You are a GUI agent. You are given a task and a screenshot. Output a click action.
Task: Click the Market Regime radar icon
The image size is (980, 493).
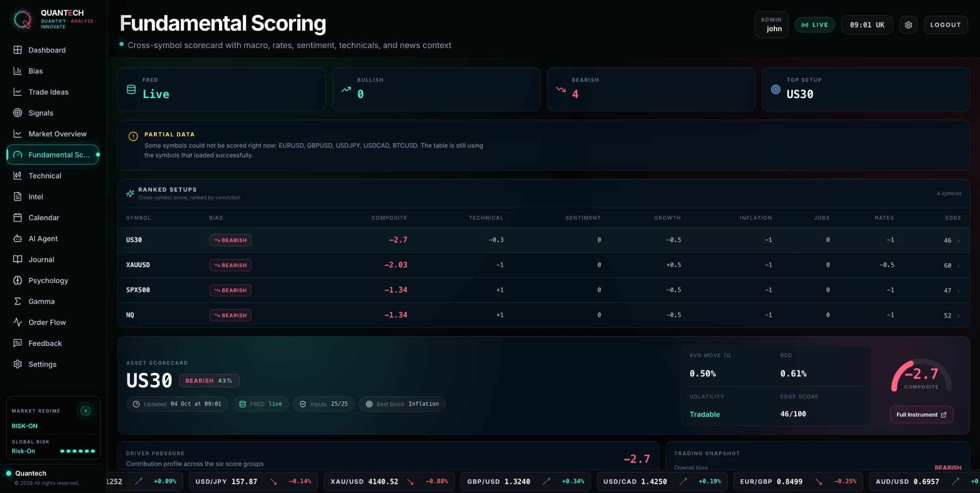tap(86, 411)
